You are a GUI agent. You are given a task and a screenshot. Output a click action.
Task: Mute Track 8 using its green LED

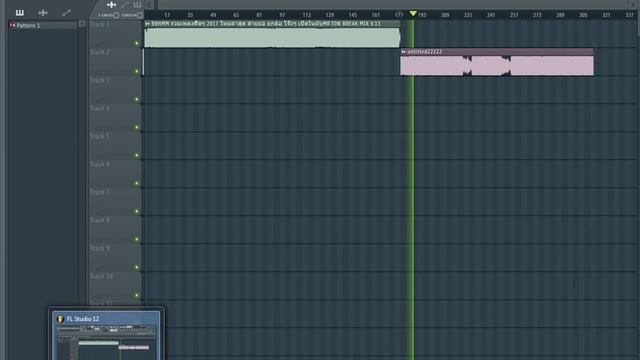[x=137, y=240]
